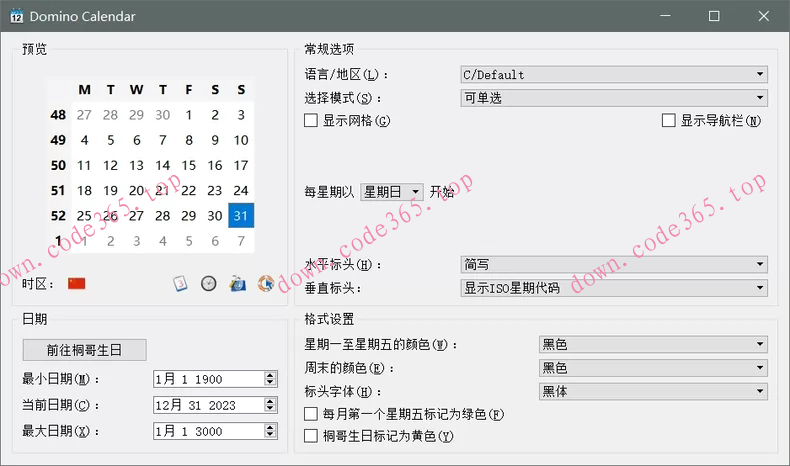790x466 pixels.
Task: Select day 23 in the calendar
Action: (215, 190)
